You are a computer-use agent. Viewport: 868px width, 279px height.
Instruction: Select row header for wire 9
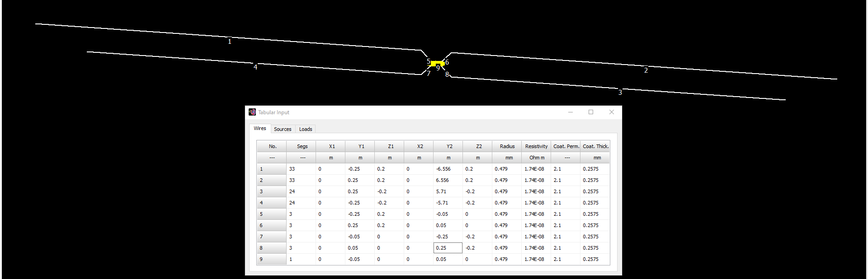click(272, 259)
